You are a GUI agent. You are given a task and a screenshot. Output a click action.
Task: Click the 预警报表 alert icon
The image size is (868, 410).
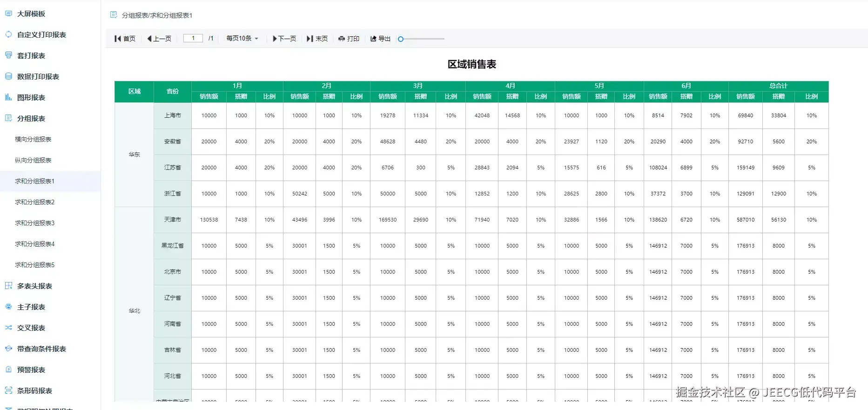pos(8,370)
